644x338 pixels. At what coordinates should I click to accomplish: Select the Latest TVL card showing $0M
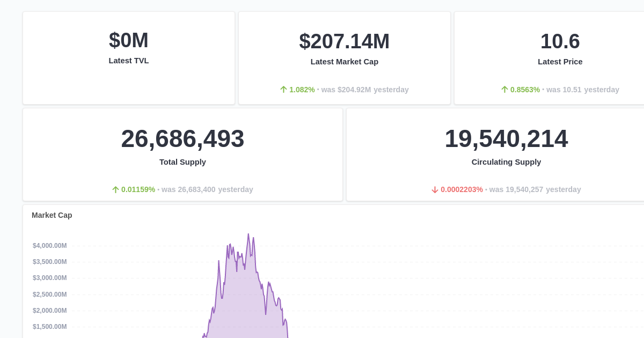click(129, 57)
